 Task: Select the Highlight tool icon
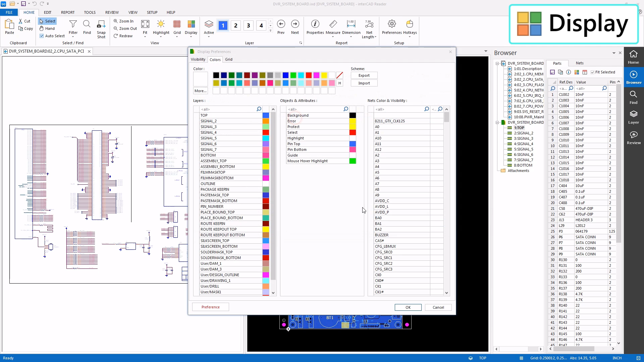(x=161, y=24)
